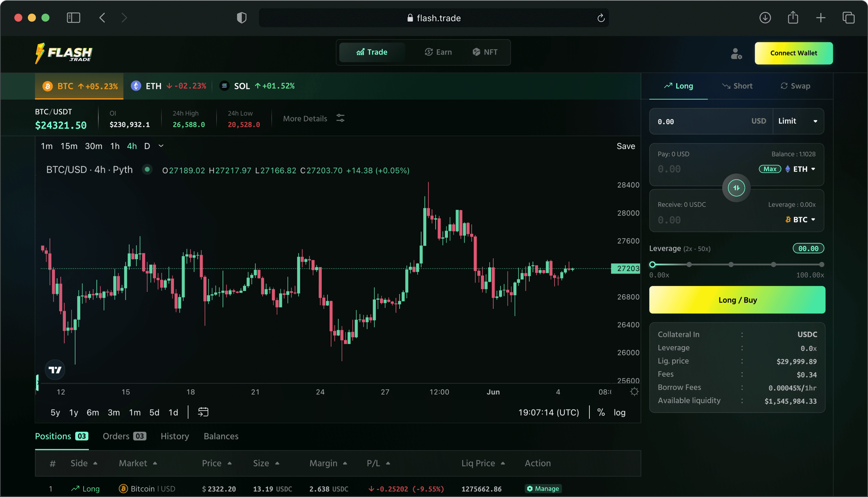Screen dimensions: 868x497
Task: Click the leverage slider handle
Action: coord(652,264)
